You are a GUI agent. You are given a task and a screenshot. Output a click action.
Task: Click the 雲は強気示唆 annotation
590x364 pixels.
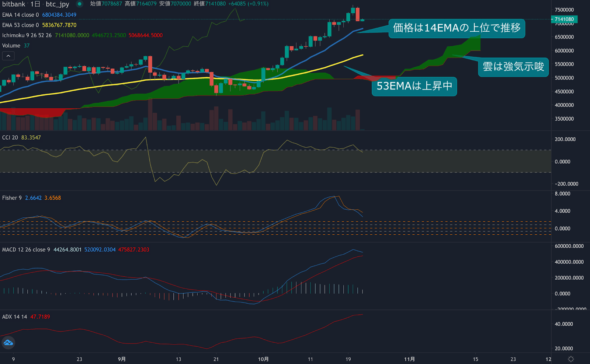(513, 67)
